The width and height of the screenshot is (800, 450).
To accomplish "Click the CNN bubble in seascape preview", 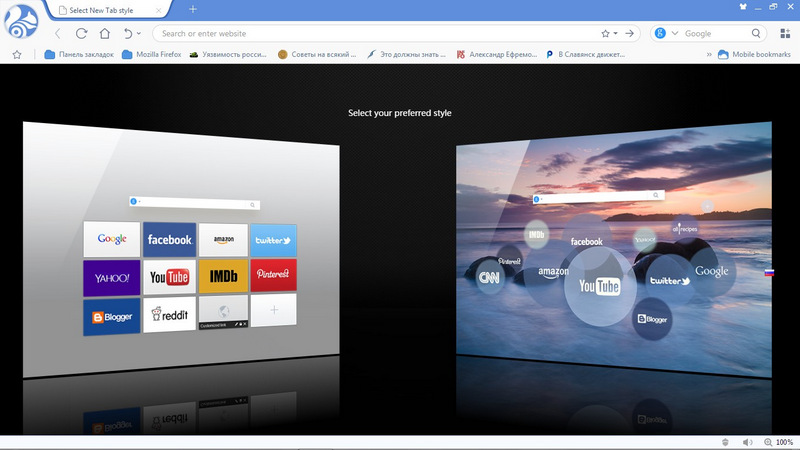I will click(489, 278).
